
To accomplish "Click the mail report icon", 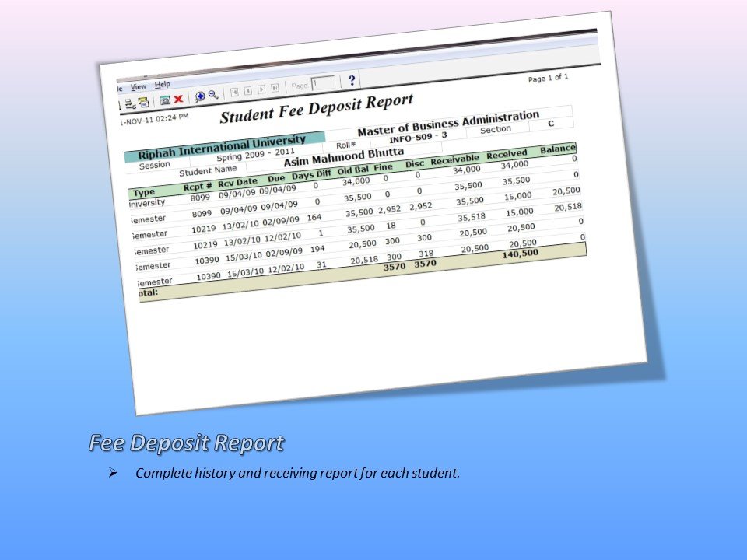I will (x=143, y=102).
